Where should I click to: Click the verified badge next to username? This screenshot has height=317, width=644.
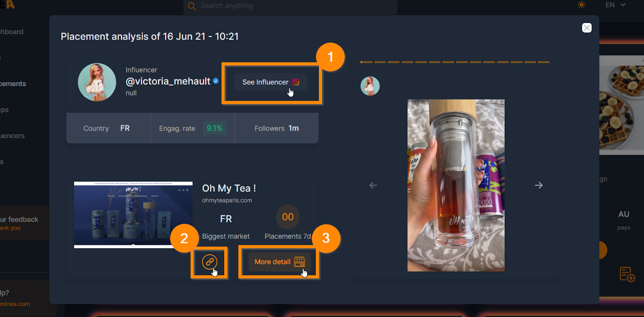[x=216, y=81]
